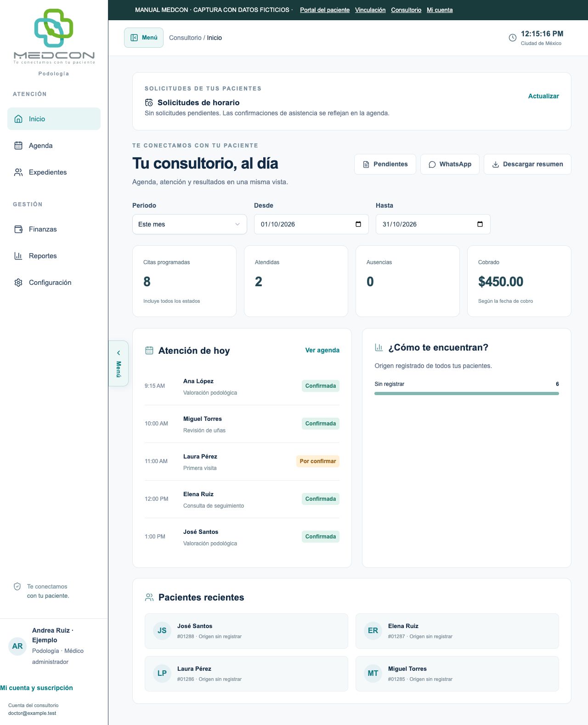Toggle the sidebar with the top Menú button
The height and width of the screenshot is (725, 588).
pos(144,38)
